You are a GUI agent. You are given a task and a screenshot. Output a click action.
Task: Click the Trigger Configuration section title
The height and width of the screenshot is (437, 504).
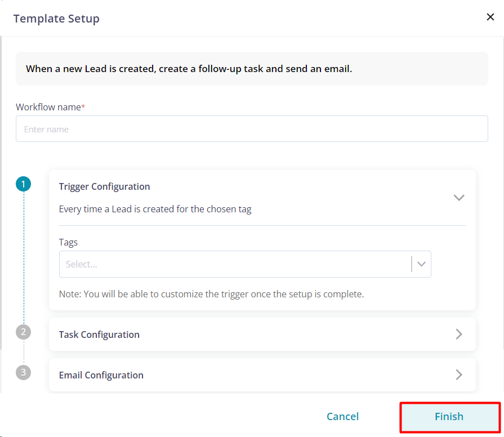pos(105,187)
